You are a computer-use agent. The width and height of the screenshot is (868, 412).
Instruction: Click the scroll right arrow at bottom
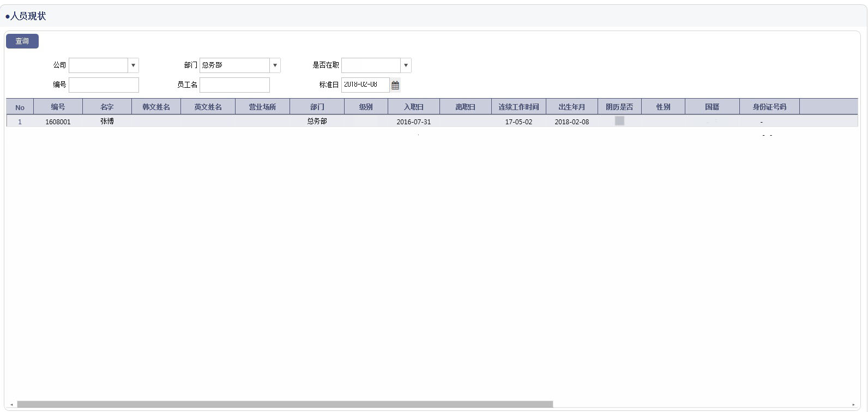853,404
